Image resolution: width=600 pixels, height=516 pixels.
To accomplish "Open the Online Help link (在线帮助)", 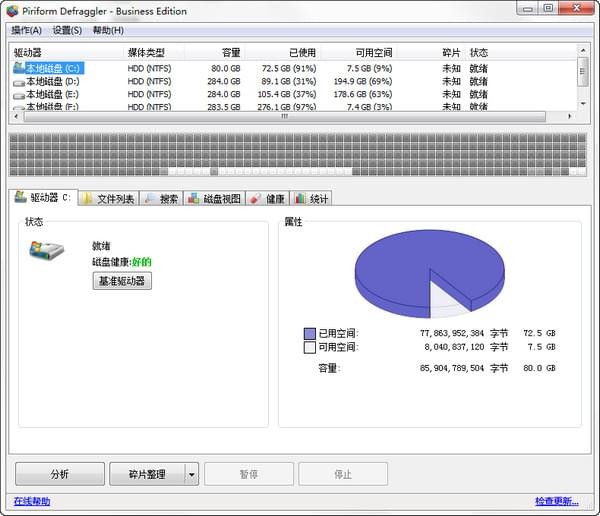I will 32,501.
